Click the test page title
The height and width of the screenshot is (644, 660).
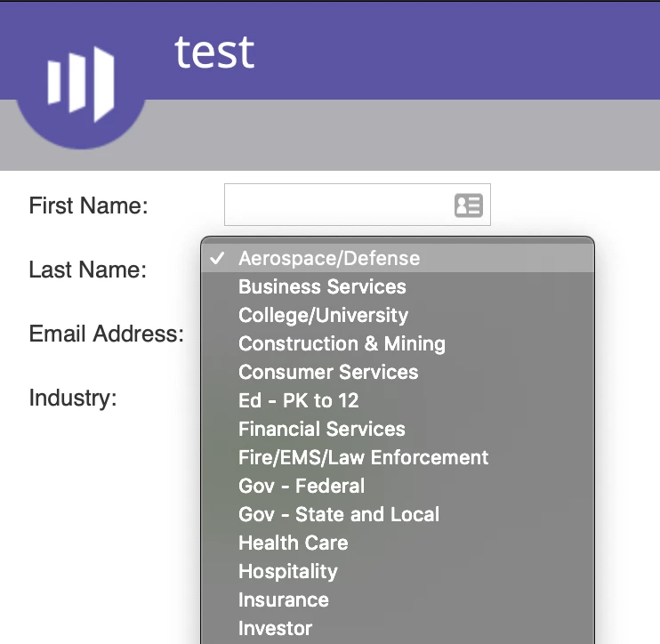pos(214,52)
